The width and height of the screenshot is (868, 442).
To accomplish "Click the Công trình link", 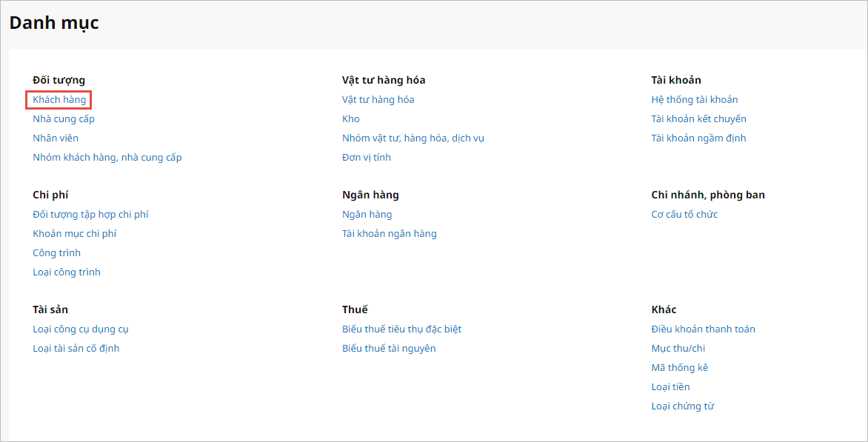I will pos(57,252).
